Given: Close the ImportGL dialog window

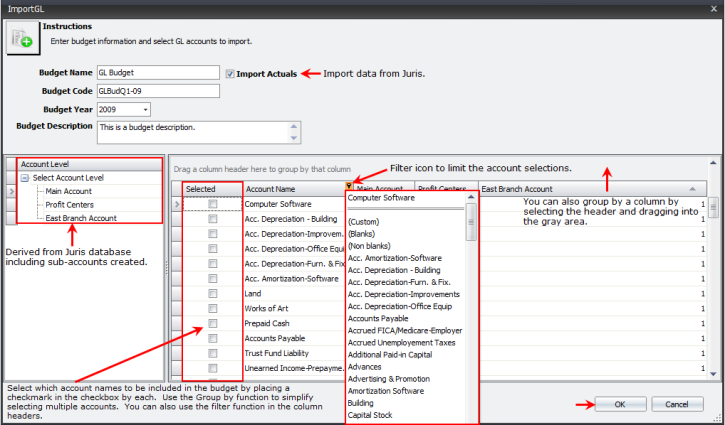Looking at the screenshot, I should (712, 8).
